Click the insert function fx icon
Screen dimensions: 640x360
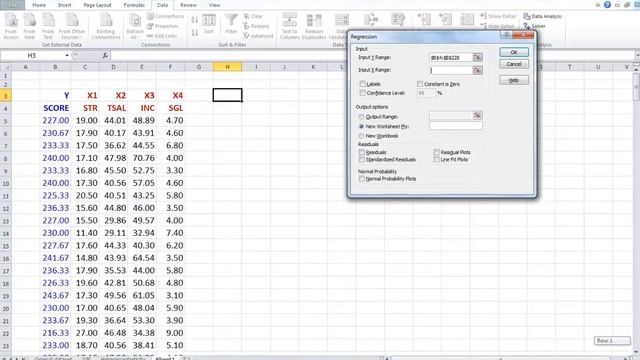105,55
